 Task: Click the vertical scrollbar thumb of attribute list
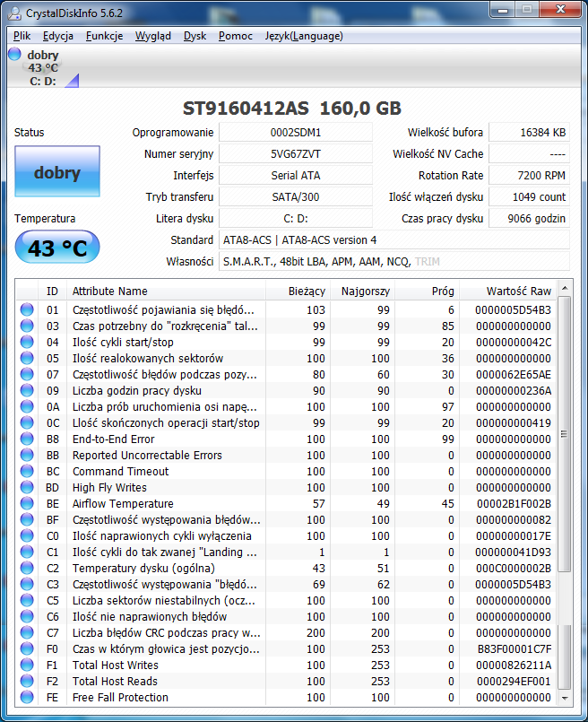565,434
